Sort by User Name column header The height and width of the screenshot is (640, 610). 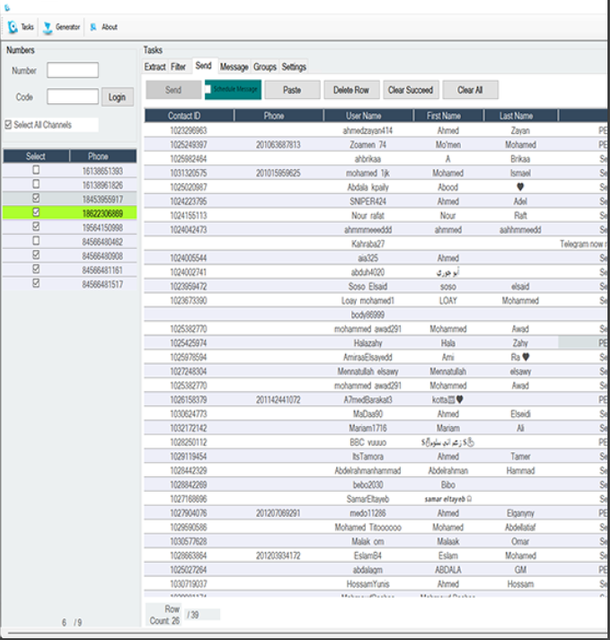click(x=368, y=116)
